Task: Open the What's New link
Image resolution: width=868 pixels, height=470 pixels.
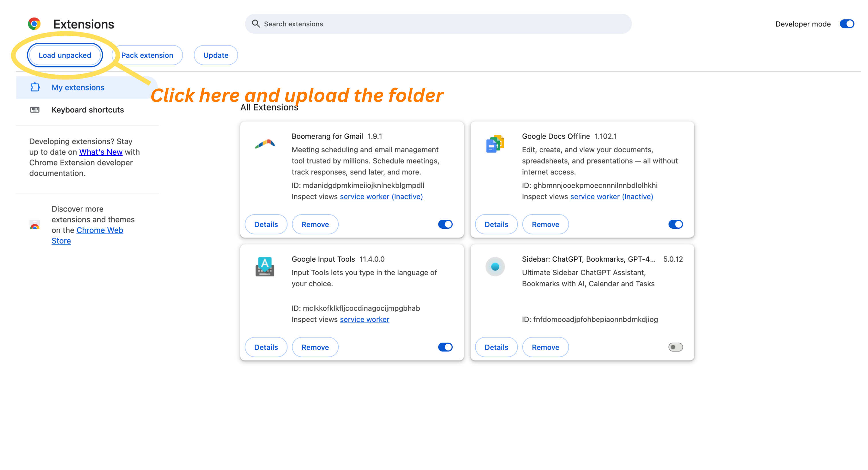Action: click(x=101, y=152)
